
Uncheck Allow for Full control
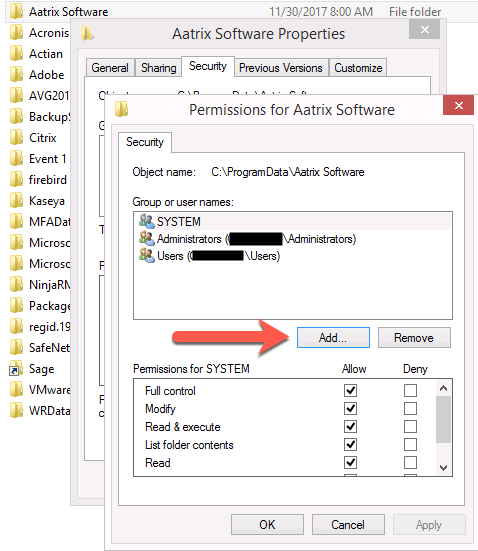350,390
